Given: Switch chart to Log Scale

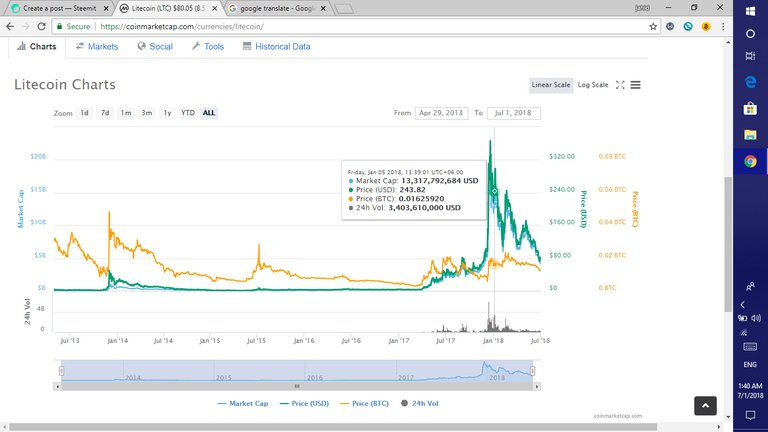Looking at the screenshot, I should coord(592,85).
